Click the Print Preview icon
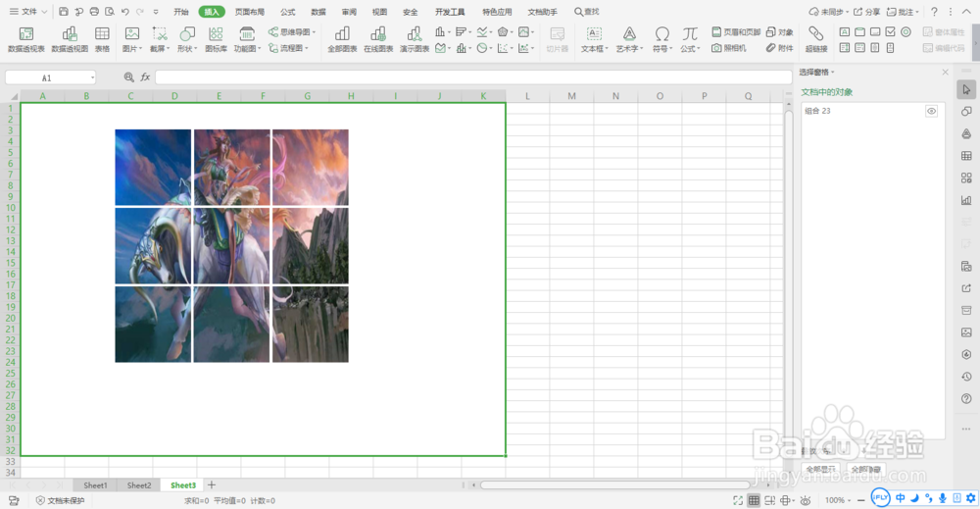 110,11
